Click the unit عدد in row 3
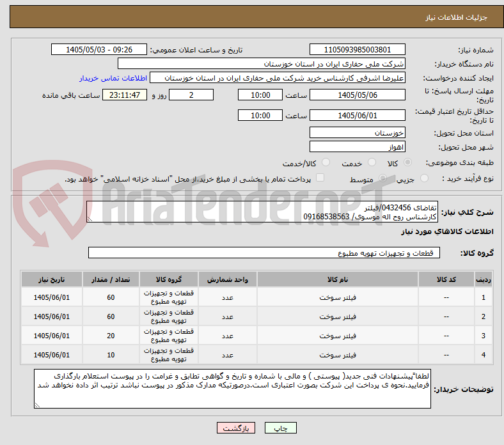The height and width of the screenshot is (445, 504). pos(228,336)
